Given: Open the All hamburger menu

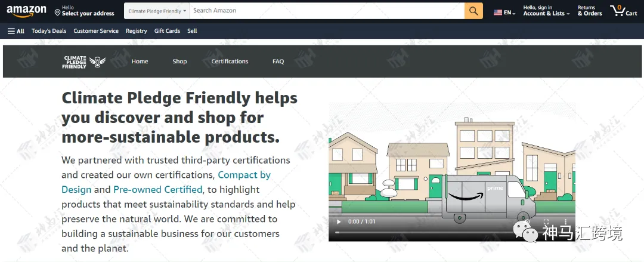Looking at the screenshot, I should tap(16, 31).
